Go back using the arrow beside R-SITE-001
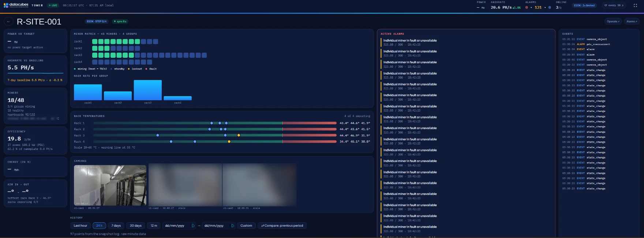Image resolution: width=644 pixels, height=238 pixels. pos(8,22)
